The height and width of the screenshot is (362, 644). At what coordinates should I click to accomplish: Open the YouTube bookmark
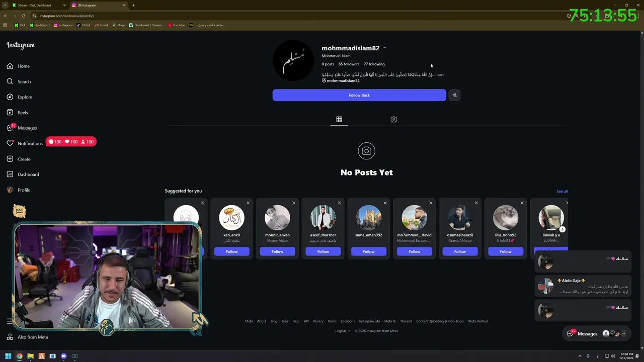tap(177, 25)
